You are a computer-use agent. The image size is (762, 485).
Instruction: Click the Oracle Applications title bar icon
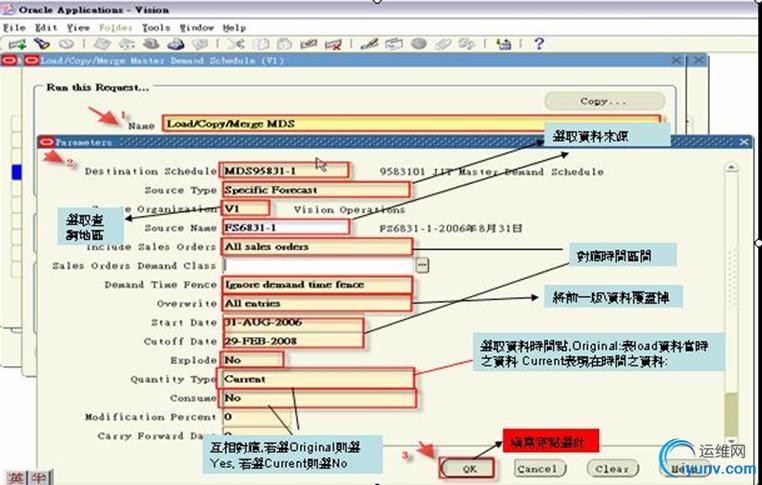coord(8,9)
